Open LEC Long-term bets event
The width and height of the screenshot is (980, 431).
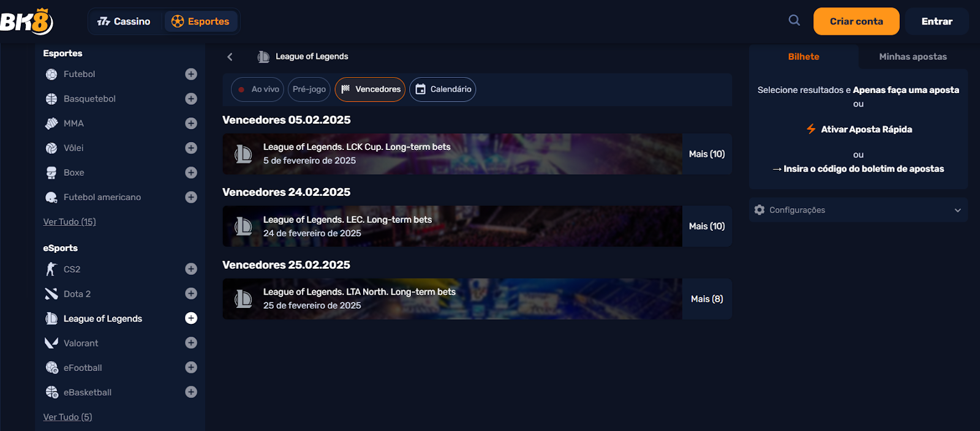coord(452,227)
